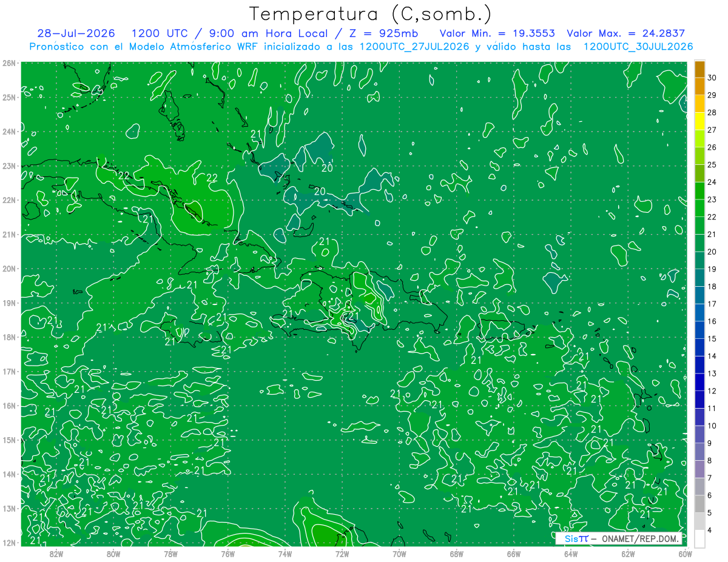Image resolution: width=728 pixels, height=562 pixels.
Task: Click the title "Temperatura (C,somb.)"
Action: point(371,15)
